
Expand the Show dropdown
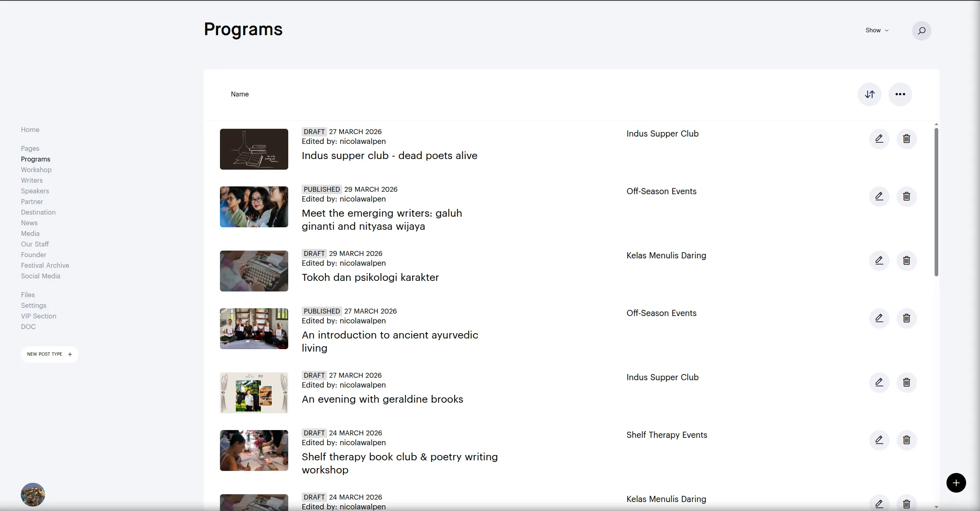pyautogui.click(x=877, y=30)
